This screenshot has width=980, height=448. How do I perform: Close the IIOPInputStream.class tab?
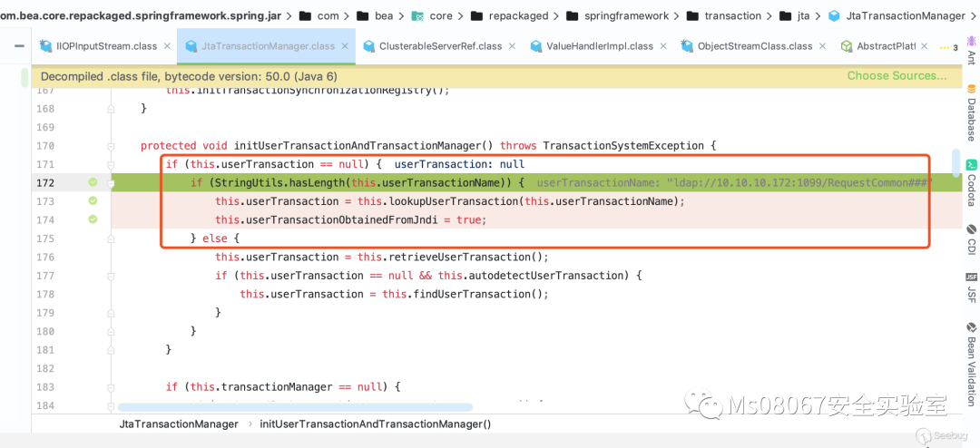[167, 46]
